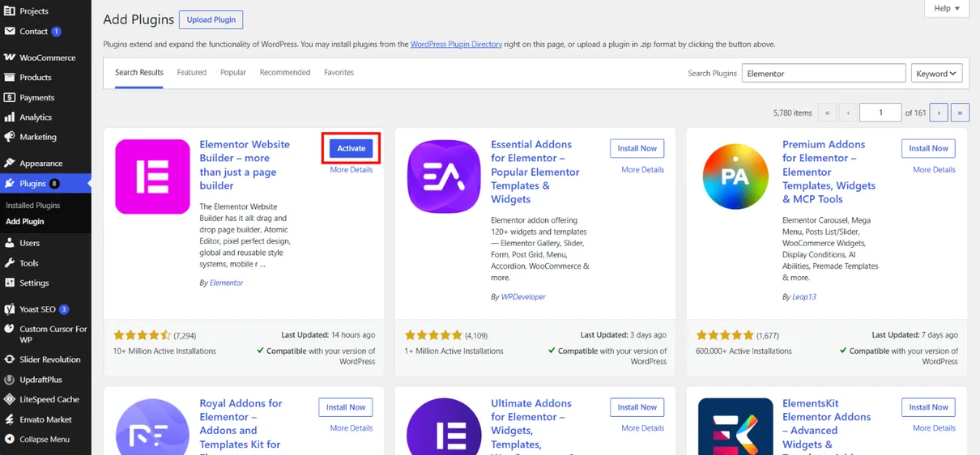Viewport: 980px width, 455px height.
Task: Click the Plugins plug icon
Action: [10, 184]
